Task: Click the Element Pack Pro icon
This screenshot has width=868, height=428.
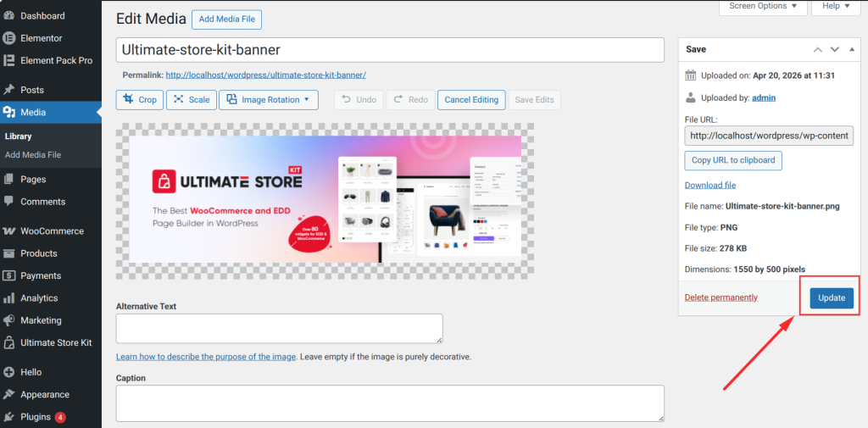Action: point(8,60)
